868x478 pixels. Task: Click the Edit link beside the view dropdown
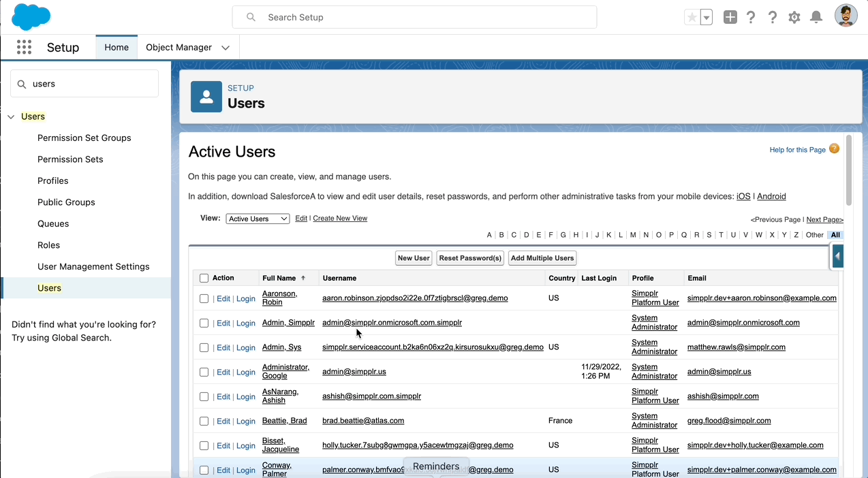coord(301,219)
